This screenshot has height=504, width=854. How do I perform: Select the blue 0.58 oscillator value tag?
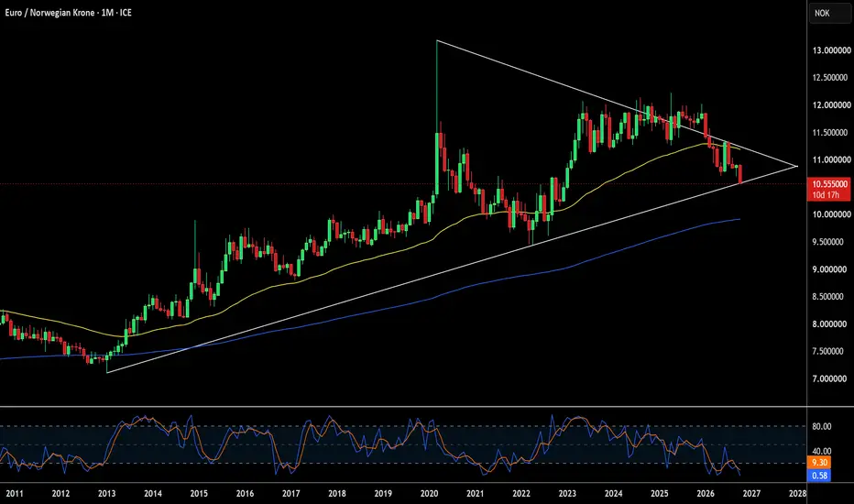[x=820, y=476]
